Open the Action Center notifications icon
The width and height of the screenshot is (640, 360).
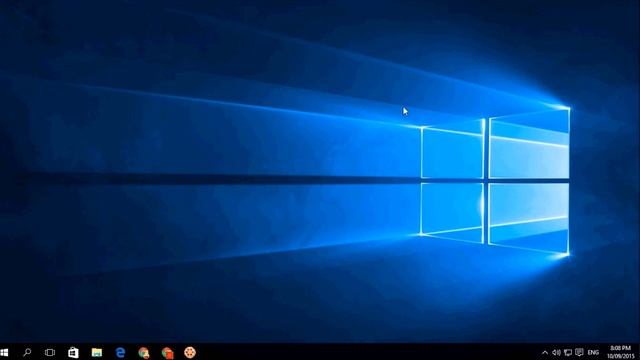[579, 352]
